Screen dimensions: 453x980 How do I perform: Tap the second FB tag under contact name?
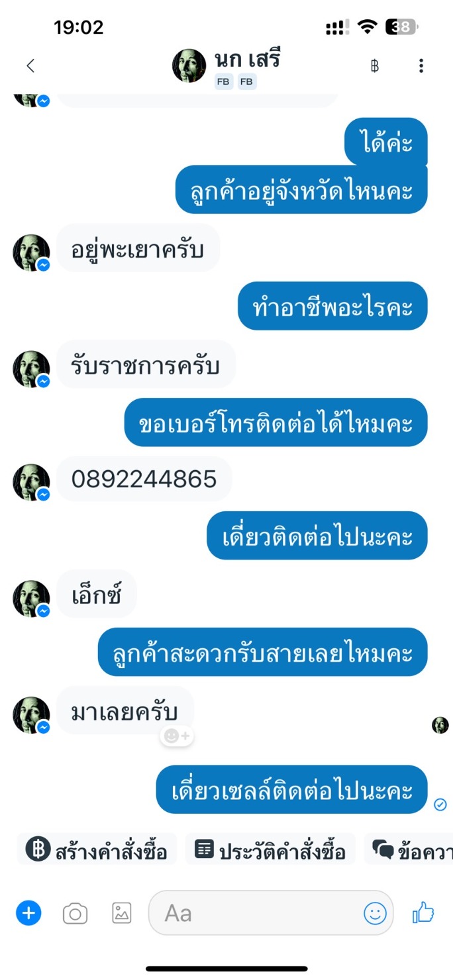pyautogui.click(x=247, y=82)
